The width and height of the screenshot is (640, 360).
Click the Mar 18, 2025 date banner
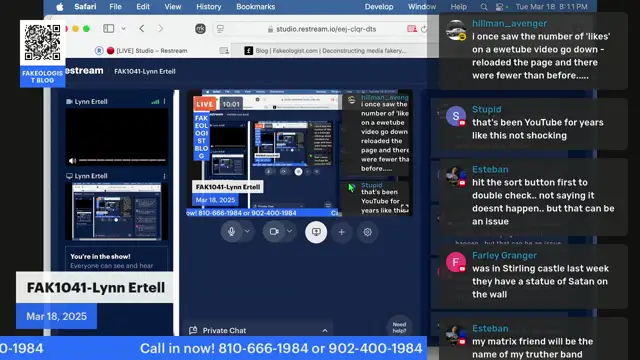[56, 316]
